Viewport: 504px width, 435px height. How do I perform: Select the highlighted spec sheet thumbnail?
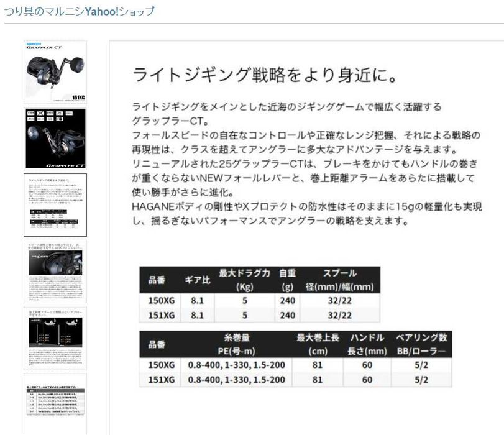click(x=55, y=205)
